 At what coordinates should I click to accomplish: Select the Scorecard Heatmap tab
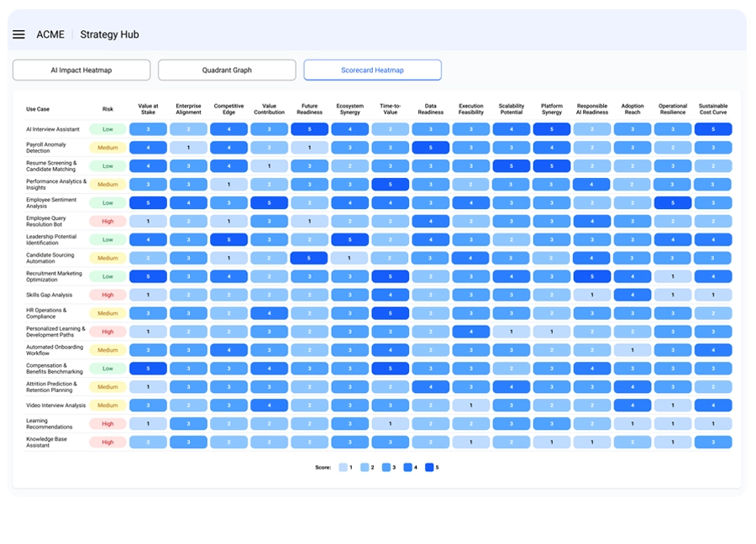(372, 70)
